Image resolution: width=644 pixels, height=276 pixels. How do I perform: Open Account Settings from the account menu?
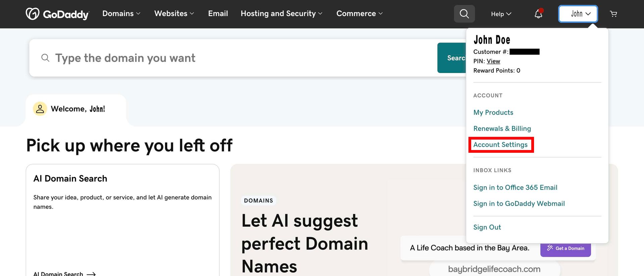pos(500,145)
